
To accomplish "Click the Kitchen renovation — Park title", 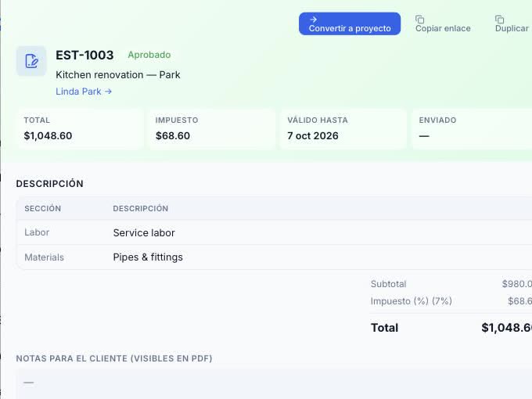I will coord(117,74).
